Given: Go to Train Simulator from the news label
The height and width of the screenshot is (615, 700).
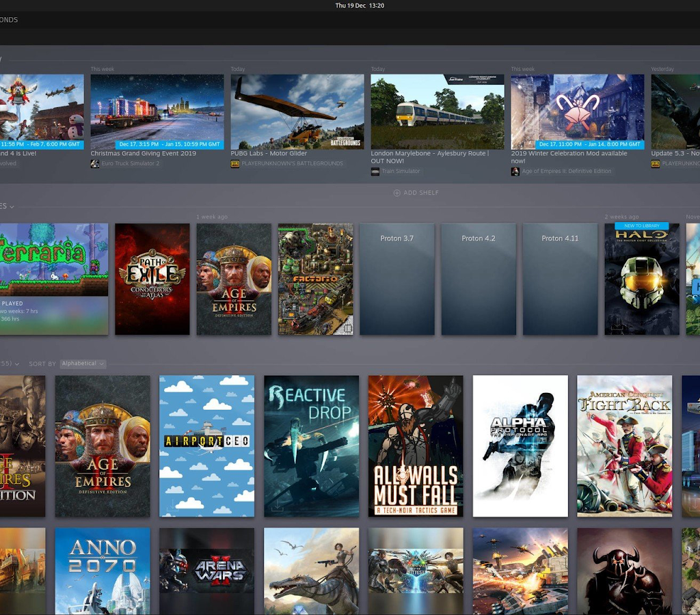Looking at the screenshot, I should [401, 172].
